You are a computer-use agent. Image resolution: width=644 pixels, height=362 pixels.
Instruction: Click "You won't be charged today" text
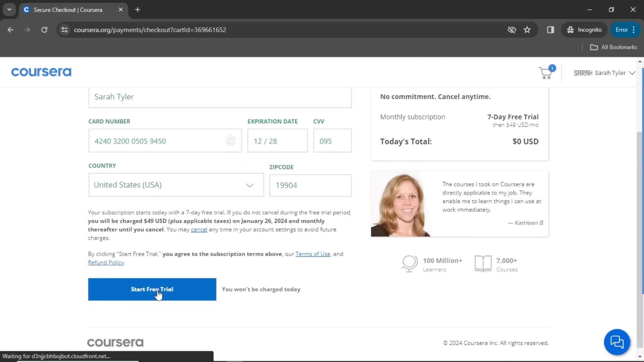point(261,289)
